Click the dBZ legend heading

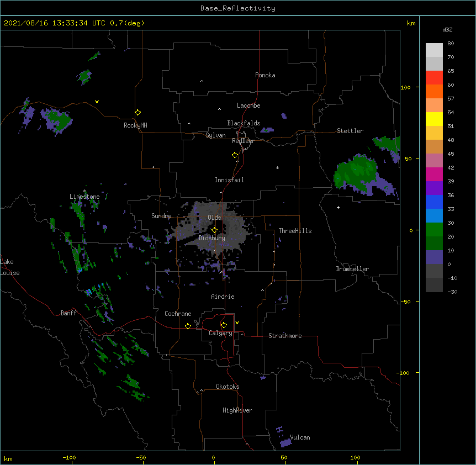(447, 29)
